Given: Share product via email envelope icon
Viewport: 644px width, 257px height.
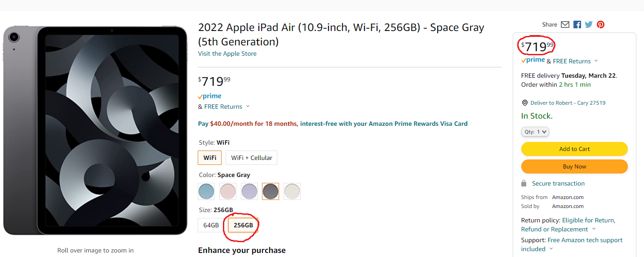Looking at the screenshot, I should (565, 25).
